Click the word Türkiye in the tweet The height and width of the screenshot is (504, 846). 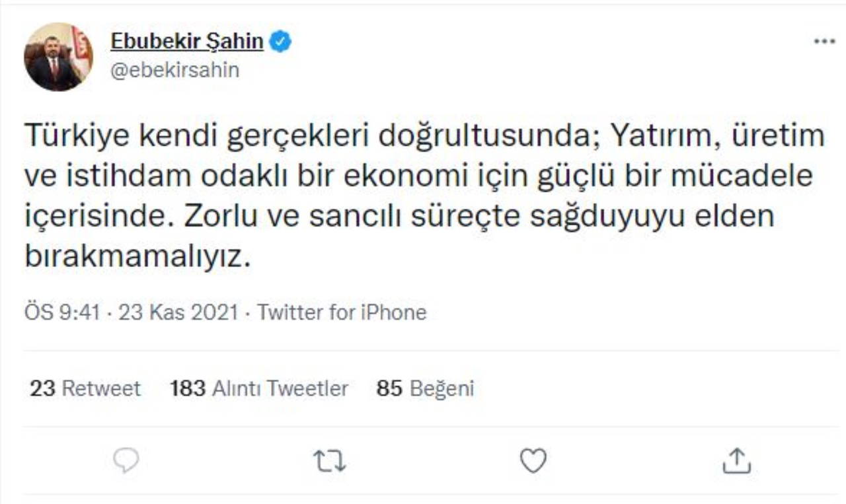coord(72,136)
